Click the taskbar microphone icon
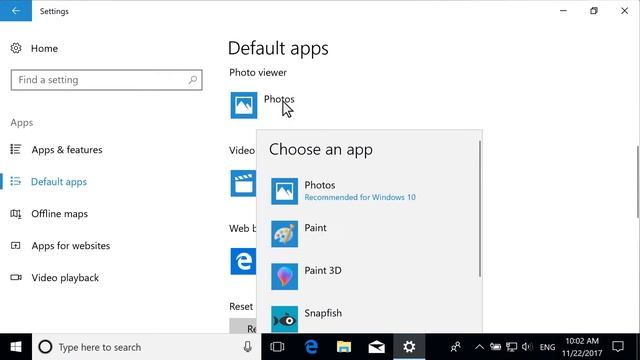The width and height of the screenshot is (640, 360). pyautogui.click(x=247, y=347)
